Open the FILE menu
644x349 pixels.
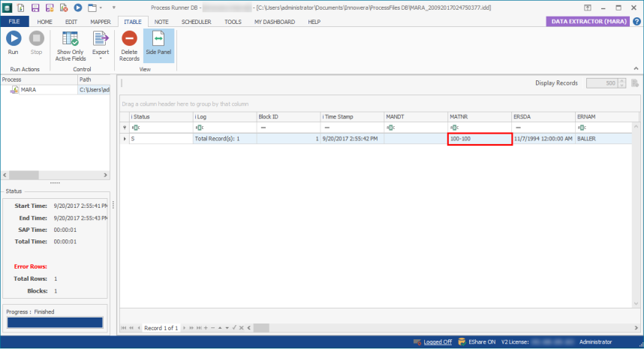(x=14, y=22)
